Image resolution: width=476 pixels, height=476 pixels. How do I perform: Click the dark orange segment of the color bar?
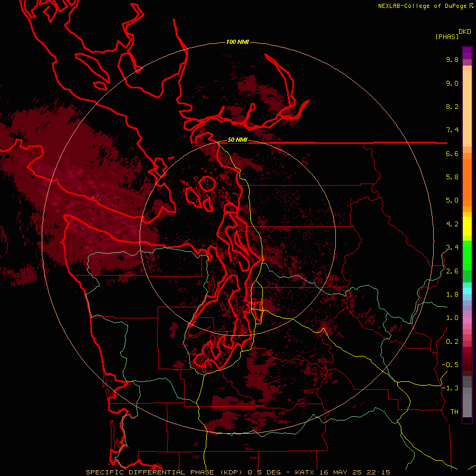tap(467, 183)
